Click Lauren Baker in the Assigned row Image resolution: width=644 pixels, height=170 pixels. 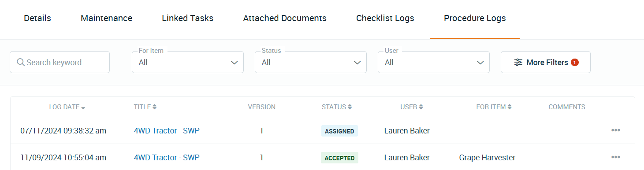(407, 130)
